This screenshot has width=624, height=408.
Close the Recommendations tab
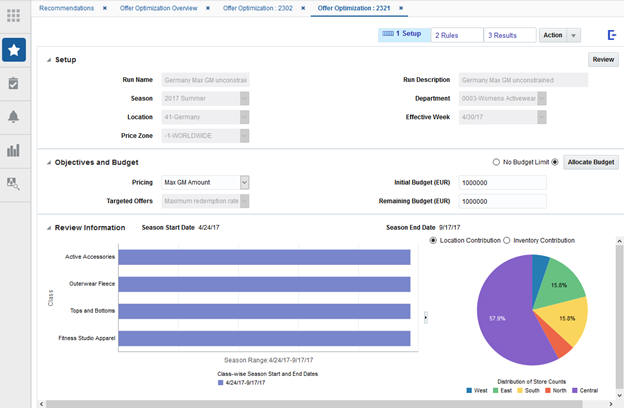pos(105,8)
